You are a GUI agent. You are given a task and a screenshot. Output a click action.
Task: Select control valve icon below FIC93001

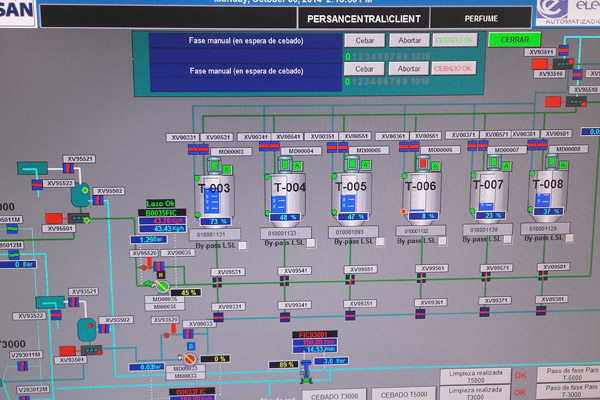[306, 371]
